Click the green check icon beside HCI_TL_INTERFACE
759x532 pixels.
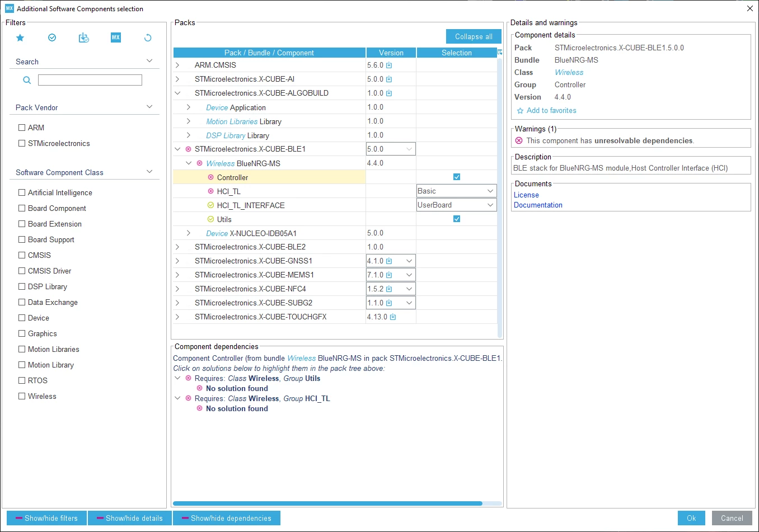pos(211,205)
